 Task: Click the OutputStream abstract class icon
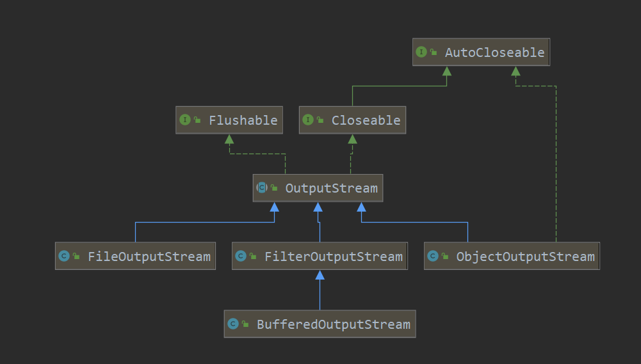point(261,188)
